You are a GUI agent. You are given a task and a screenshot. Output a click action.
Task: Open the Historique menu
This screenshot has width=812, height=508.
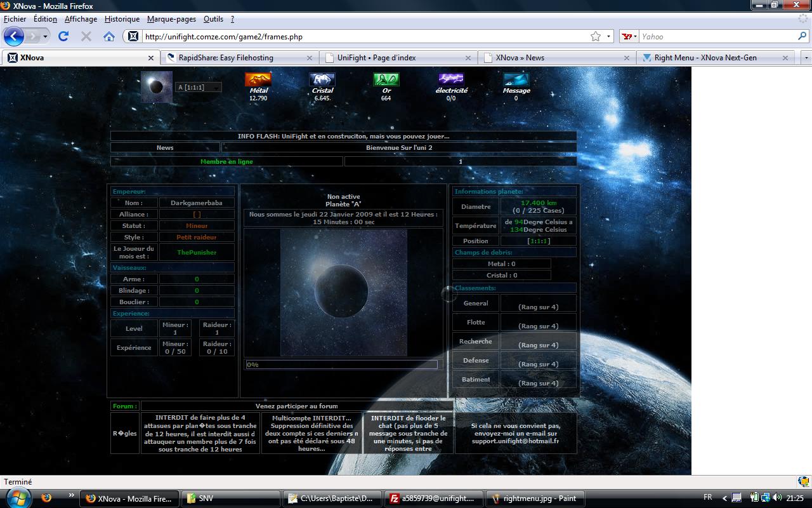tap(122, 19)
